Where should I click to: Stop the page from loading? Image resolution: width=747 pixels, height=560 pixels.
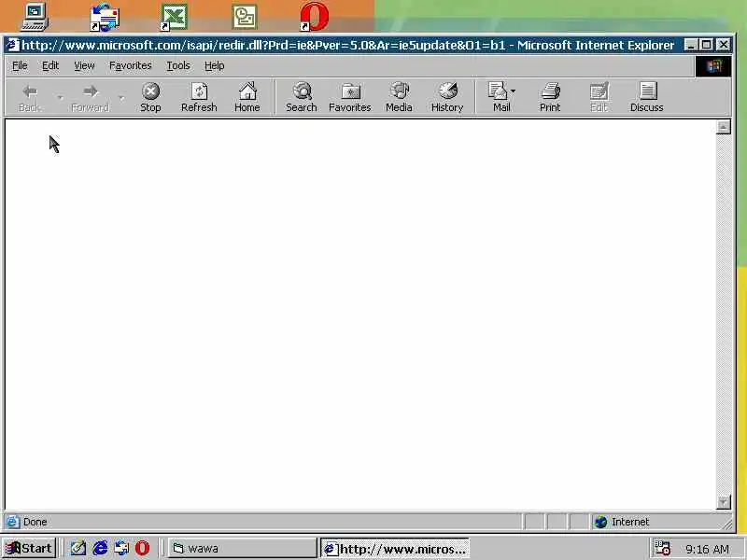click(x=150, y=98)
